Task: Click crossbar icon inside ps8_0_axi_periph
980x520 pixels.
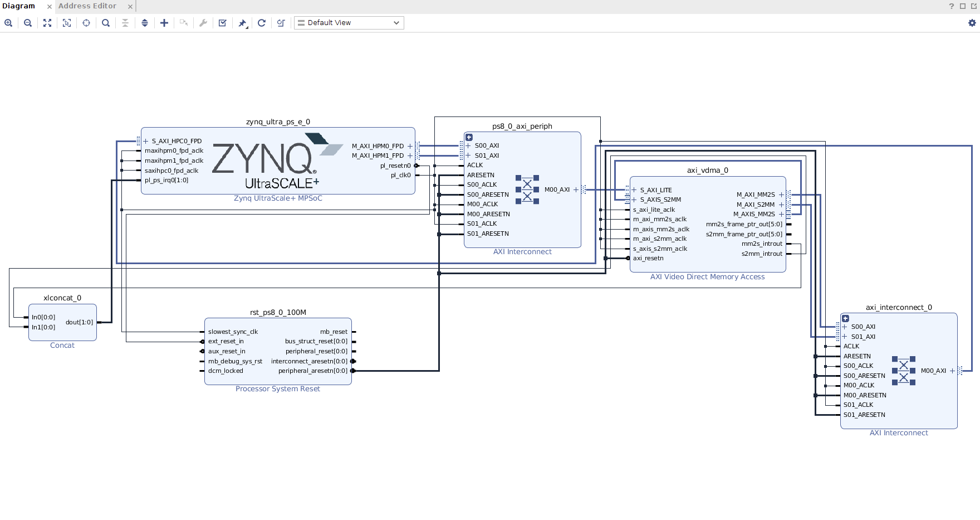Action: pos(527,189)
